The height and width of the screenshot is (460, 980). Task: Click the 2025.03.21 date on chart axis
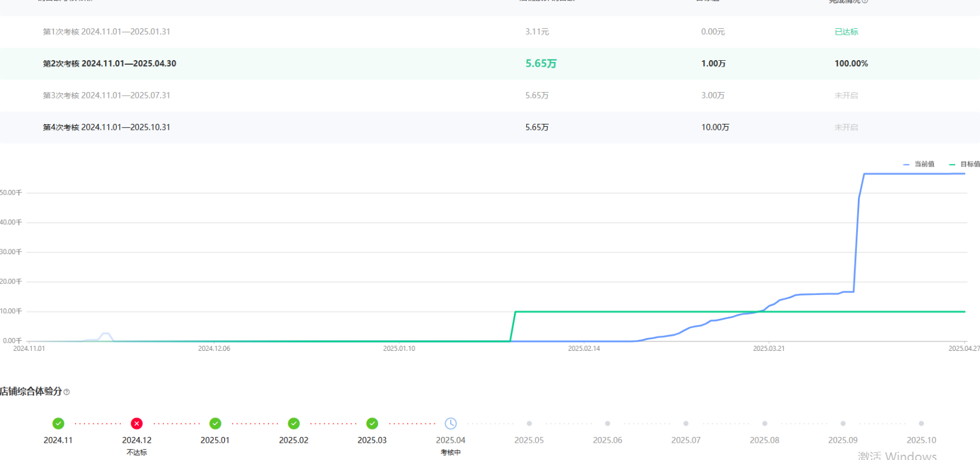(768, 349)
